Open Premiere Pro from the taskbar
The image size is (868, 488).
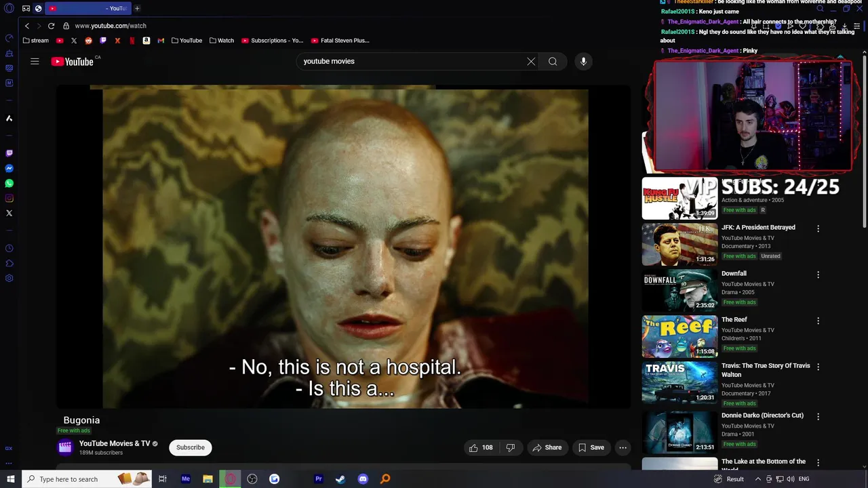click(318, 479)
